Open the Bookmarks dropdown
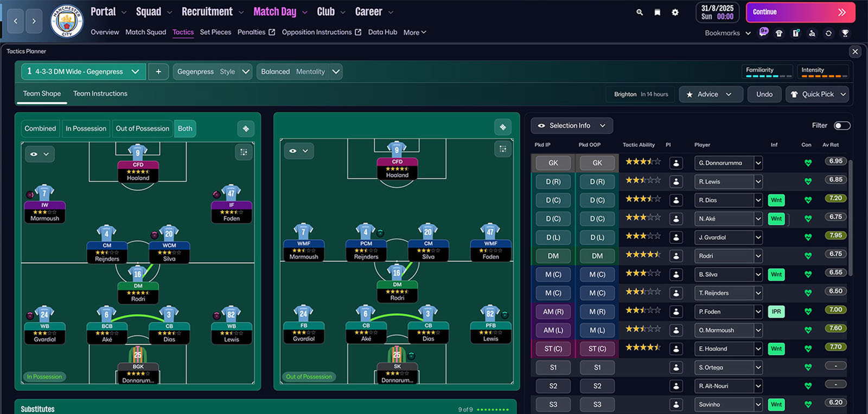 tap(727, 33)
